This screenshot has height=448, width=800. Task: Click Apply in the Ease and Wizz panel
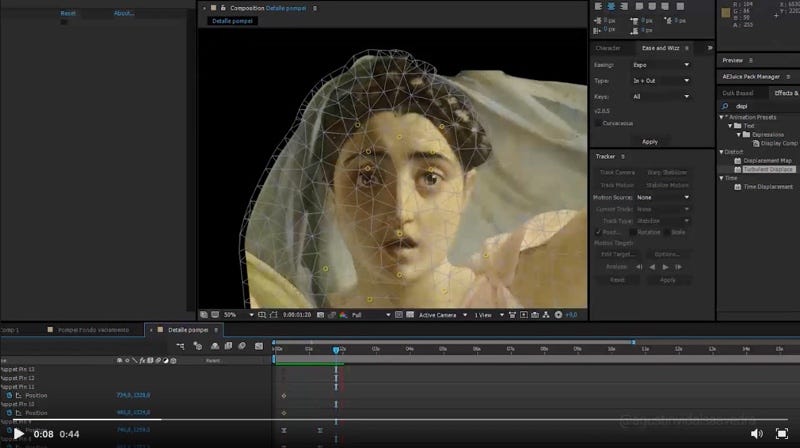(x=649, y=142)
